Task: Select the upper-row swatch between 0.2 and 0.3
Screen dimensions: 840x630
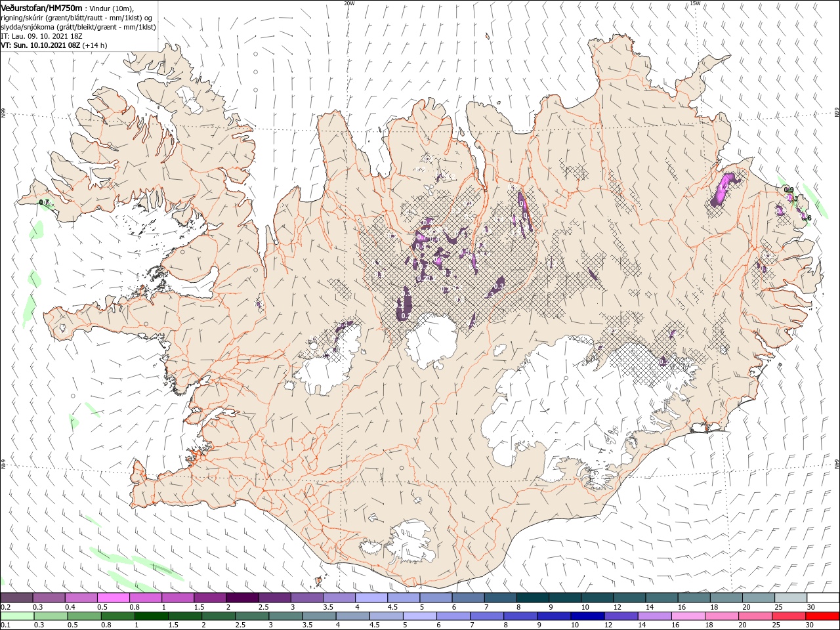Action: point(16,598)
